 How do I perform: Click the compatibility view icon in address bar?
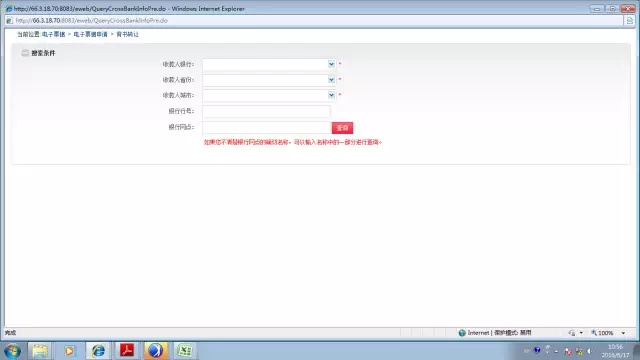pos(630,20)
